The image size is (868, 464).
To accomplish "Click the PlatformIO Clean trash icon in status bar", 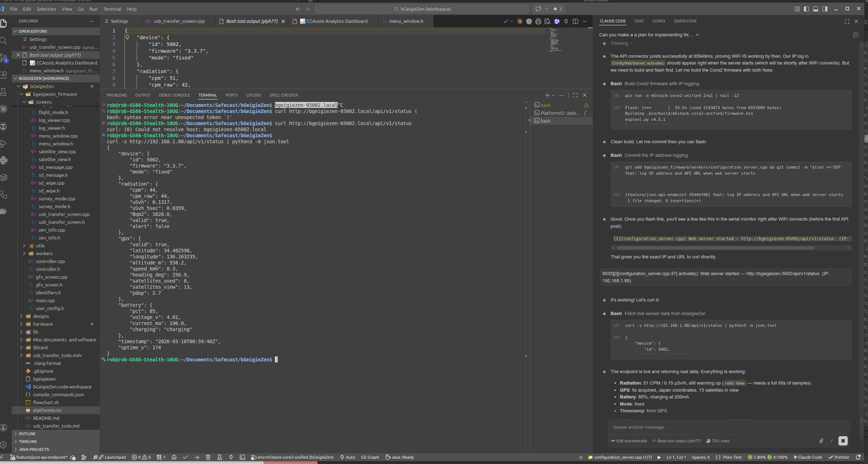I will pos(208,457).
